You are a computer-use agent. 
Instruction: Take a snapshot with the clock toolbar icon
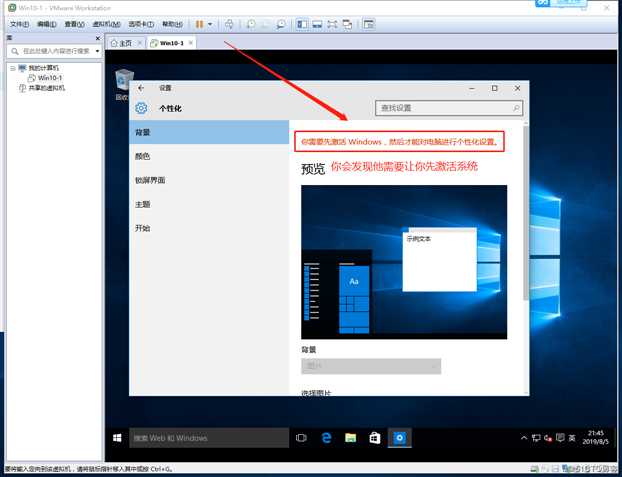tap(251, 24)
